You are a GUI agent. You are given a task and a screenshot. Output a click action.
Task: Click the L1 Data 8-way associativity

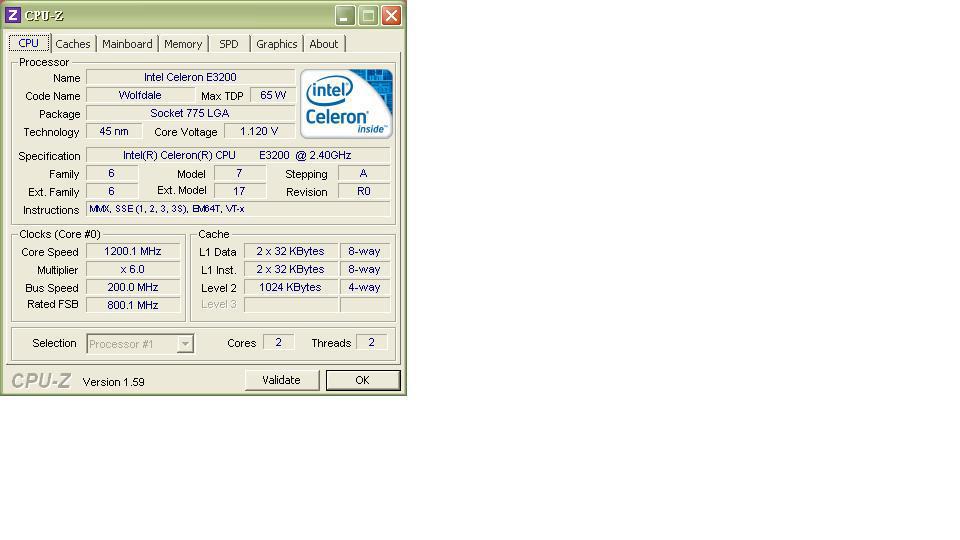point(365,251)
